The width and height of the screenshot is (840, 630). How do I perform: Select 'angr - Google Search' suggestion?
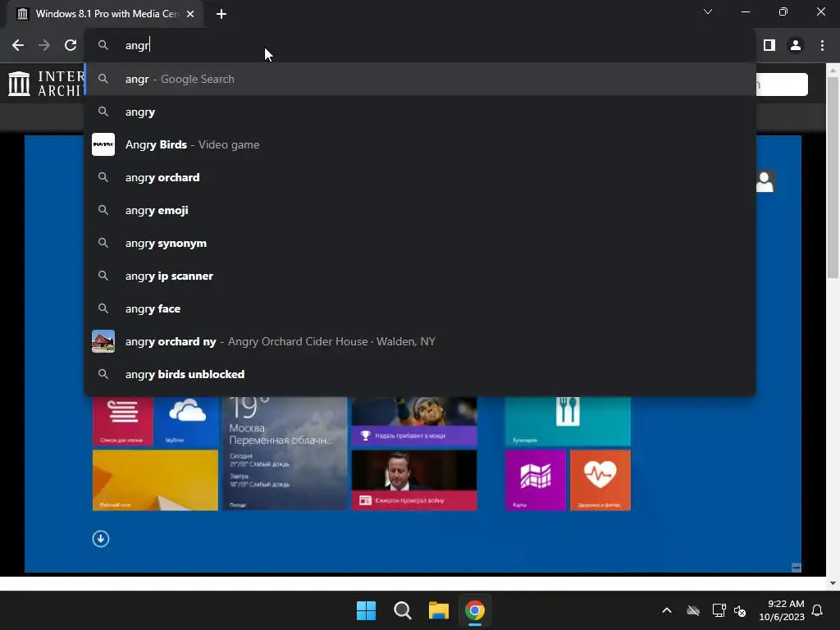coord(420,80)
